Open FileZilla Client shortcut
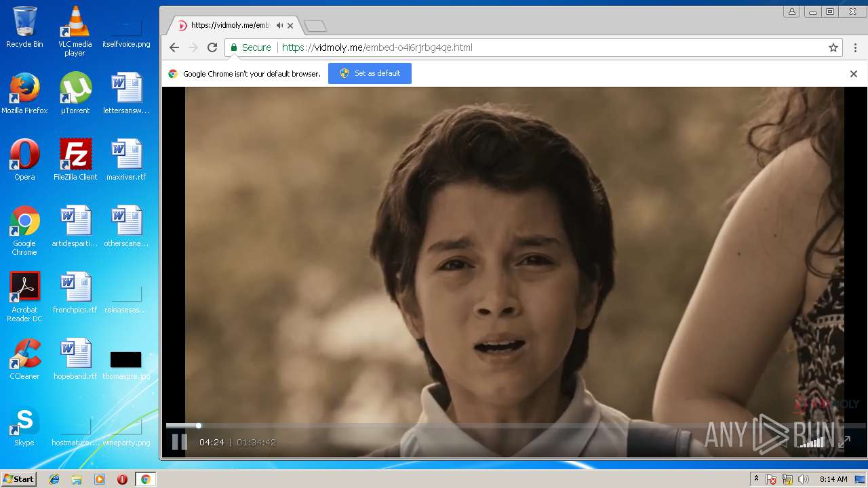The width and height of the screenshot is (868, 488). tap(75, 160)
